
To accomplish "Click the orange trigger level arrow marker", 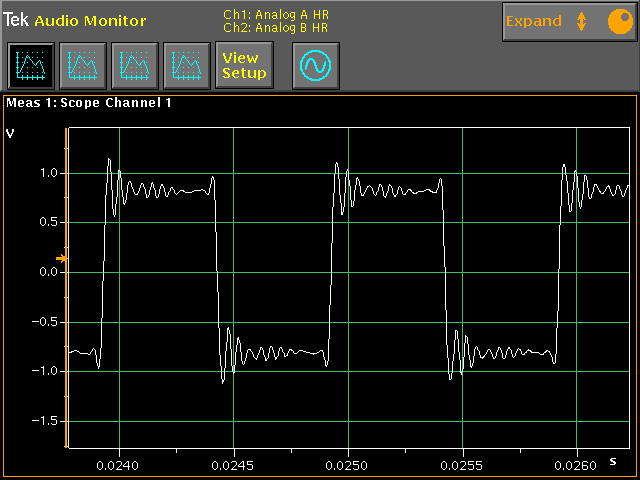I will (x=61, y=259).
